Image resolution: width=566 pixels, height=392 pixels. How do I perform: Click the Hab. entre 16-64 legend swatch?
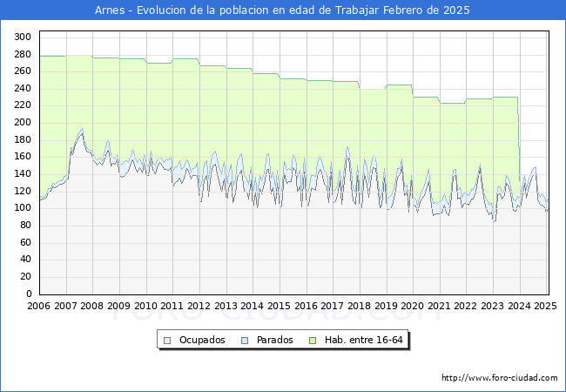(313, 341)
